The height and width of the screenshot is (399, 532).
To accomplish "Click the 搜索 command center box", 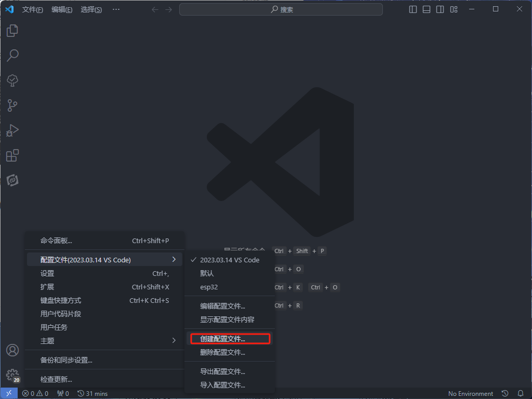I will pos(281,9).
